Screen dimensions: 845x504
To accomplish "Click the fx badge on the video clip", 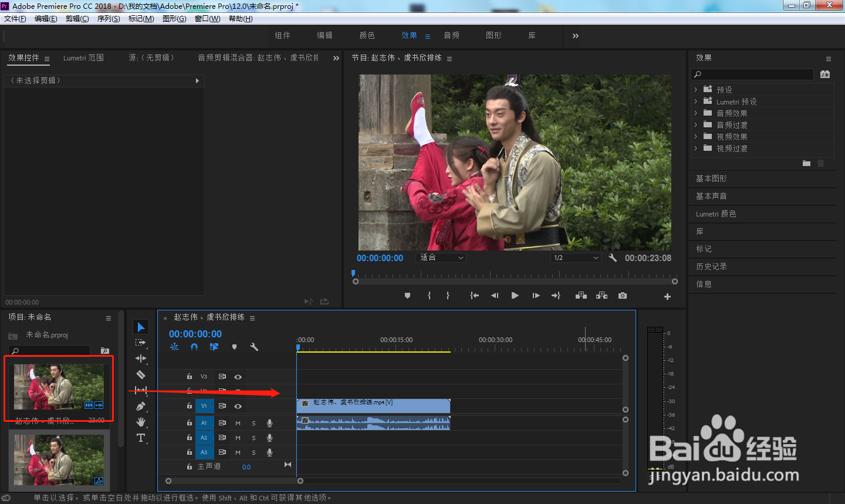I will click(x=305, y=403).
